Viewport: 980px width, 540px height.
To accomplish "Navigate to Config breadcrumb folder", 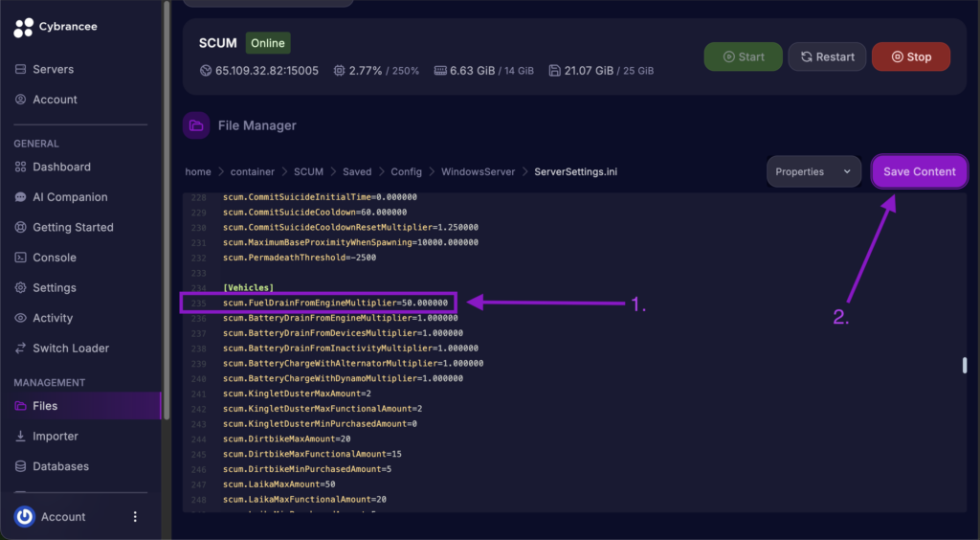I will [406, 172].
